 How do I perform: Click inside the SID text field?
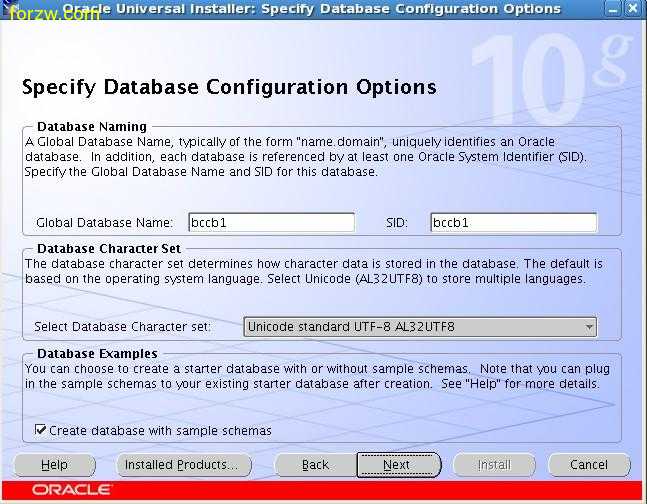click(x=513, y=223)
